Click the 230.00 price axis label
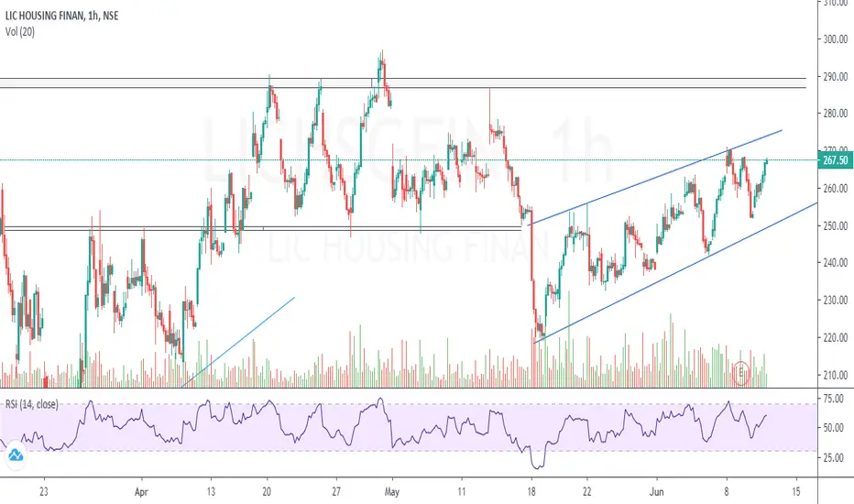This screenshot has width=854, height=504. (x=836, y=301)
